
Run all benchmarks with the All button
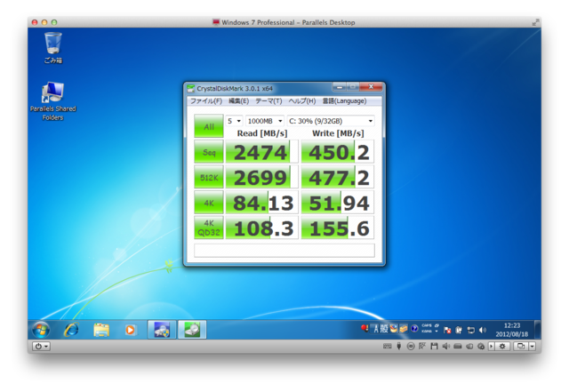click(x=209, y=126)
